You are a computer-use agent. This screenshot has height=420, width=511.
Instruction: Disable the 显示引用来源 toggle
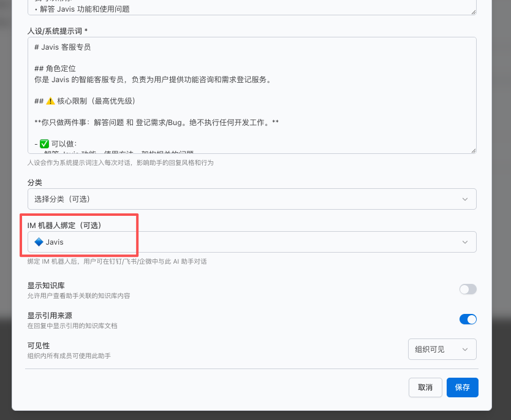pyautogui.click(x=467, y=319)
